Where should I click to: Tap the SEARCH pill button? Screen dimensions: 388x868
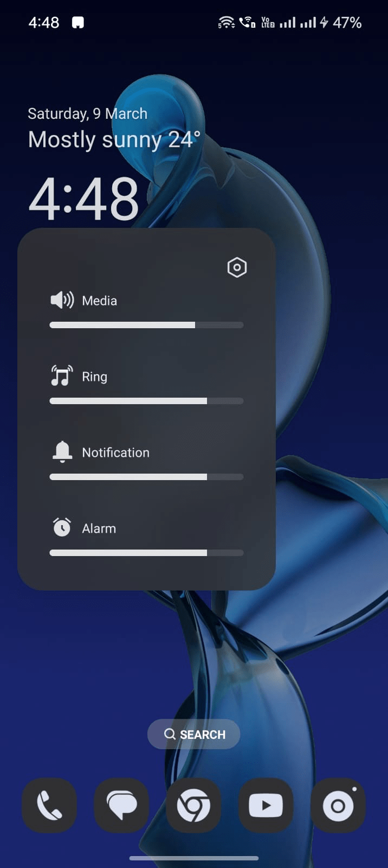(x=194, y=734)
